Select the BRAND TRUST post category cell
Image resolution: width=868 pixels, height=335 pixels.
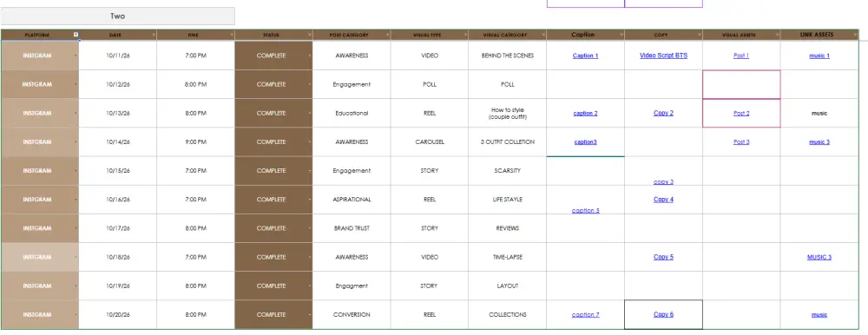[352, 229]
